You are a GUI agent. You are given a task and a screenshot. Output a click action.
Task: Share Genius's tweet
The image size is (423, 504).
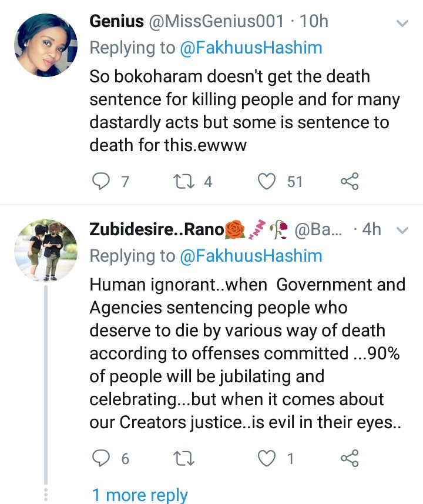(x=350, y=182)
